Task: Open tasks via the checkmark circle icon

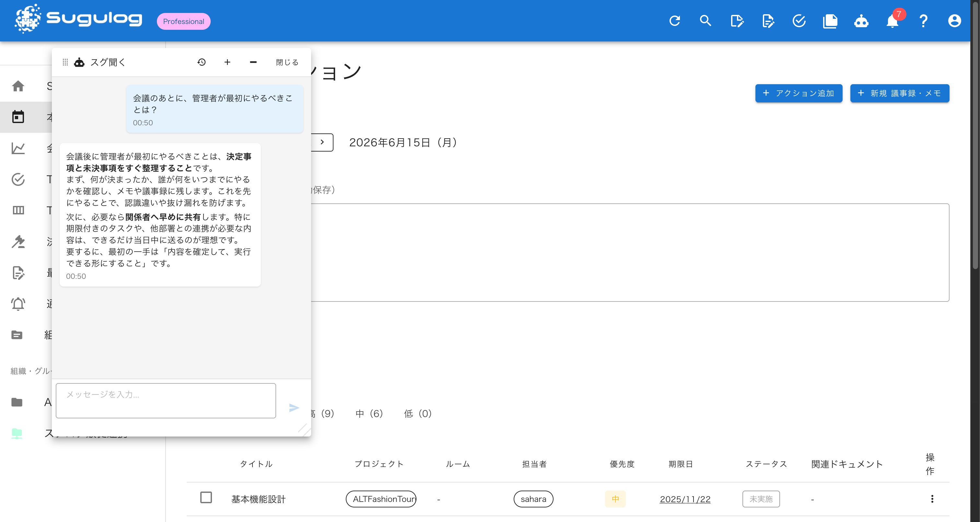Action: 799,21
